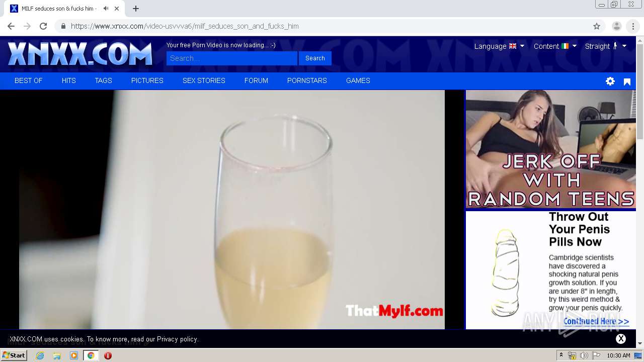Viewport: 644px width, 362px height.
Task: Click the red Opera icon in taskbar
Action: [108, 355]
